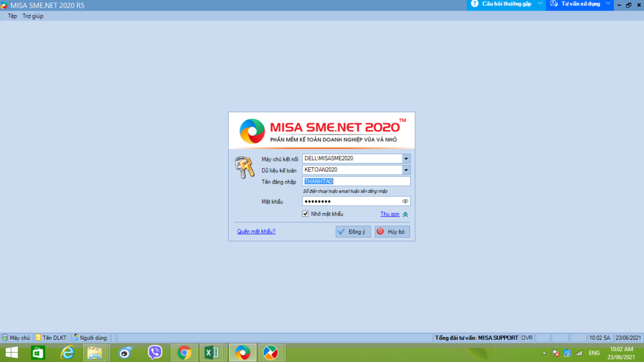
Task: Select Tên DLKT status bar entry
Action: click(x=52, y=337)
